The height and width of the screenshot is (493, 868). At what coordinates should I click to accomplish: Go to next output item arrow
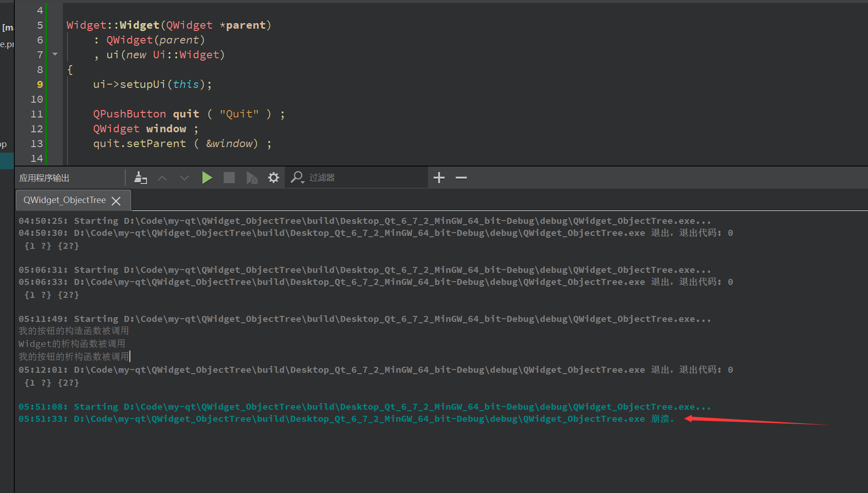coord(184,178)
